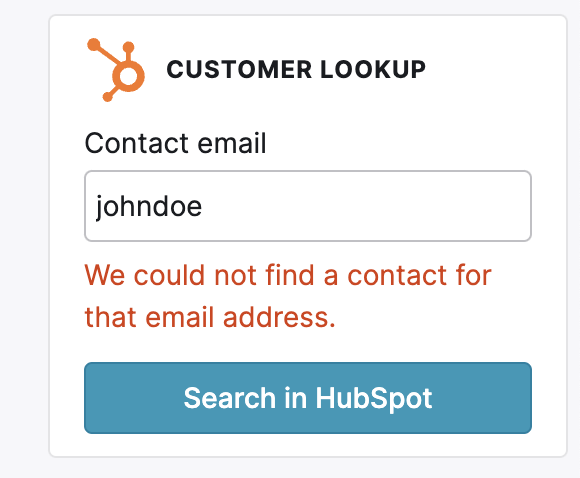Screen dimensions: 580x478
Task: Click the top-left node of the HubSpot logo
Action: click(x=94, y=44)
